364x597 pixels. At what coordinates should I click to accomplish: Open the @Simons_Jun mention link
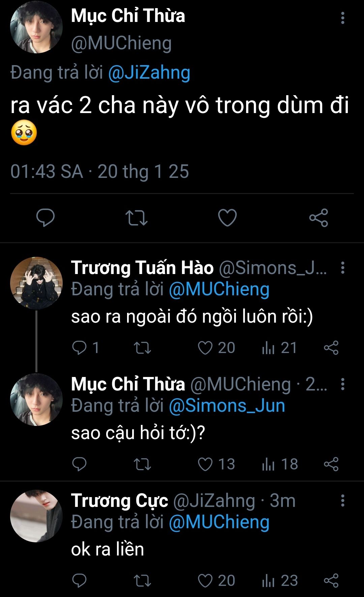coord(227,406)
